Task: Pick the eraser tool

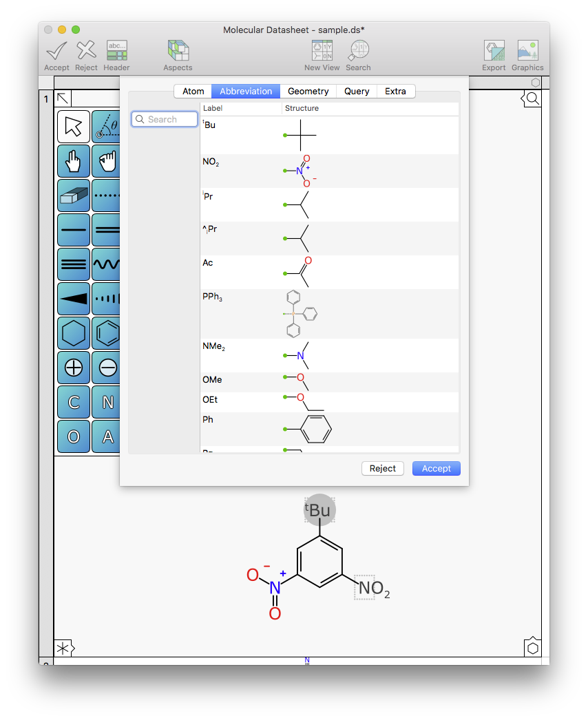Action: tap(73, 195)
